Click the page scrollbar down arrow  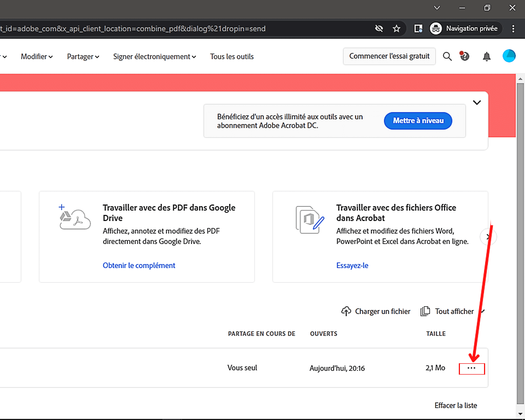520,414
